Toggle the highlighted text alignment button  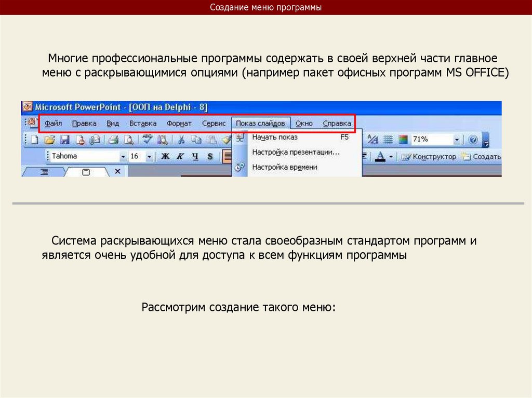click(x=227, y=156)
